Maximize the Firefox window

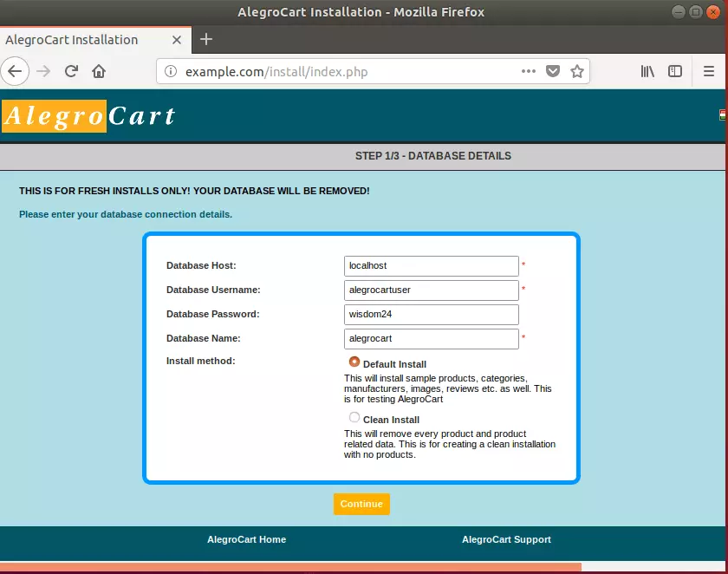click(695, 11)
